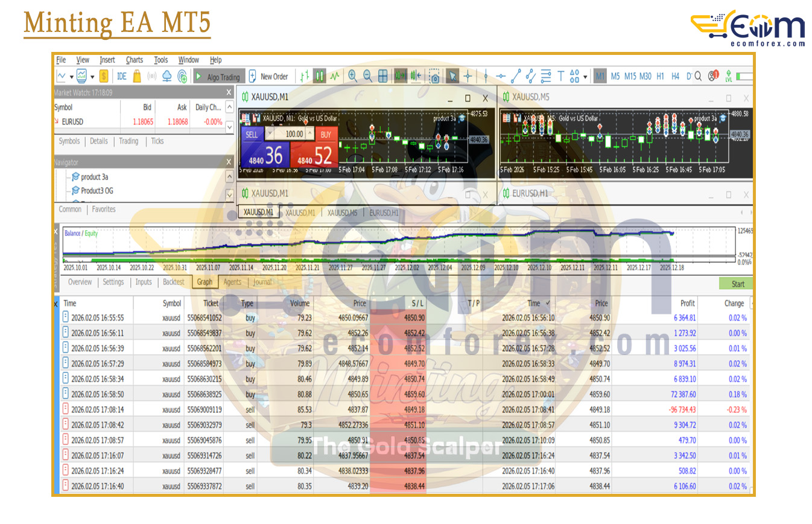
Task: Expand the Daily Change column options arrow
Action: click(229, 107)
